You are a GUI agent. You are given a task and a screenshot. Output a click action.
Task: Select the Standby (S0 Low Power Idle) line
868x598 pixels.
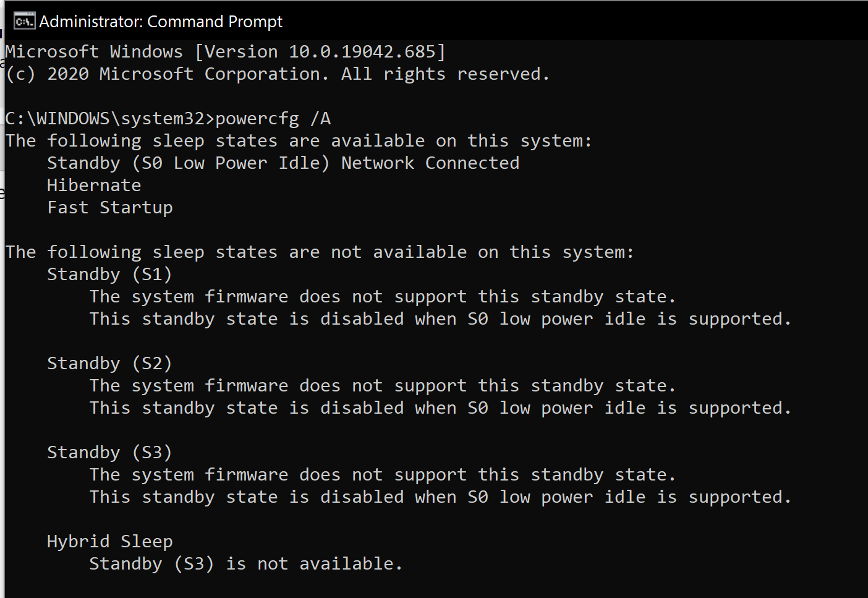(x=185, y=163)
